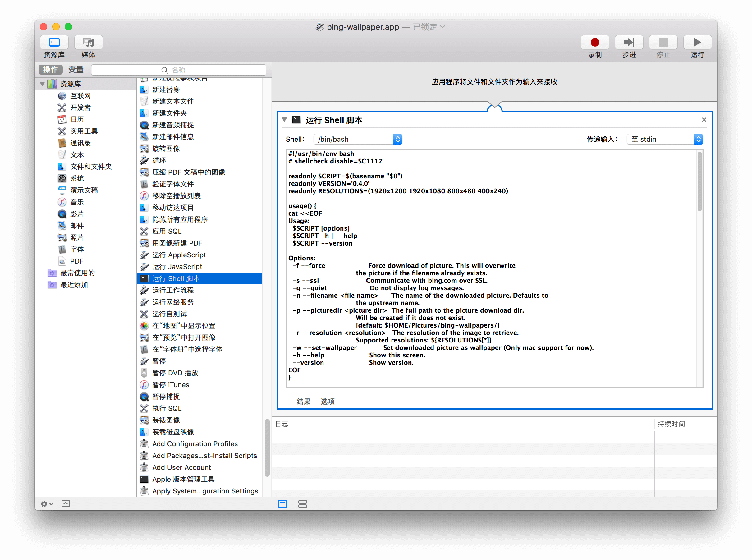Open the Shell /bin/bash dropdown
The image size is (752, 560).
[x=358, y=139]
